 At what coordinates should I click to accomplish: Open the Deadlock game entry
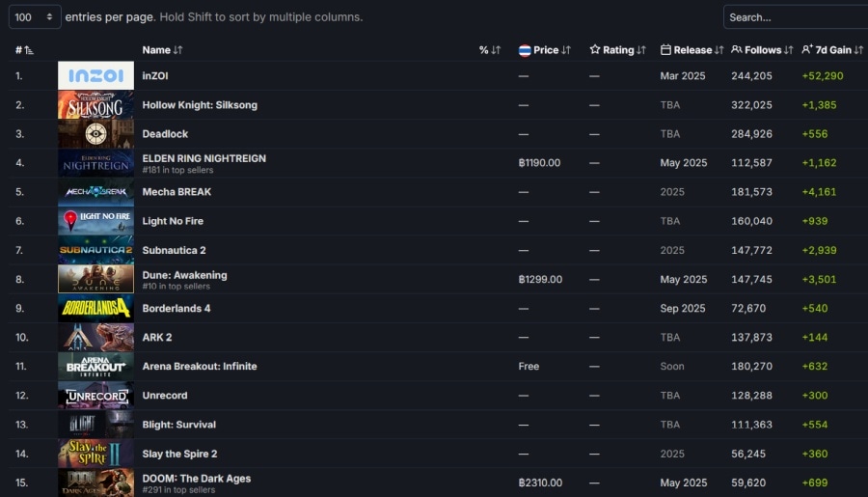click(x=165, y=134)
